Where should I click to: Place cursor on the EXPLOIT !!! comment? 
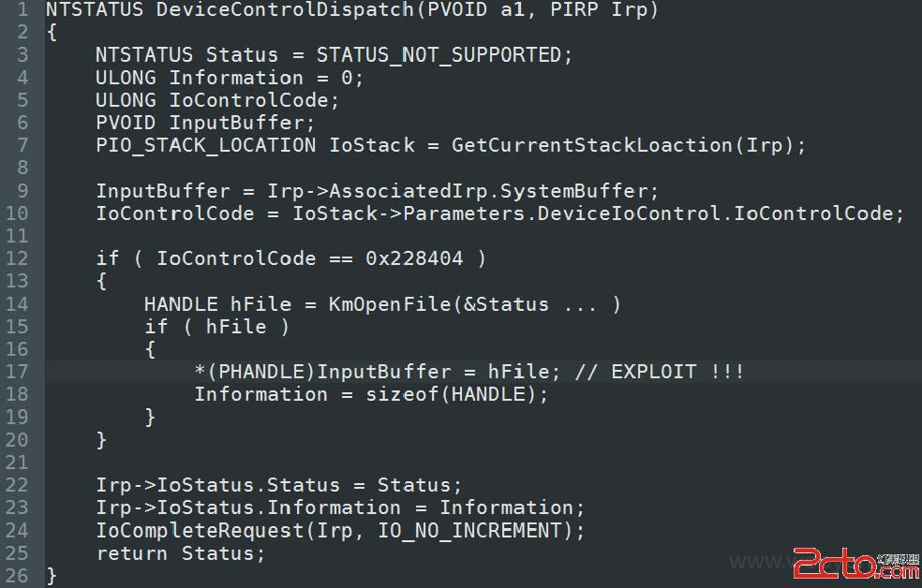tap(660, 372)
